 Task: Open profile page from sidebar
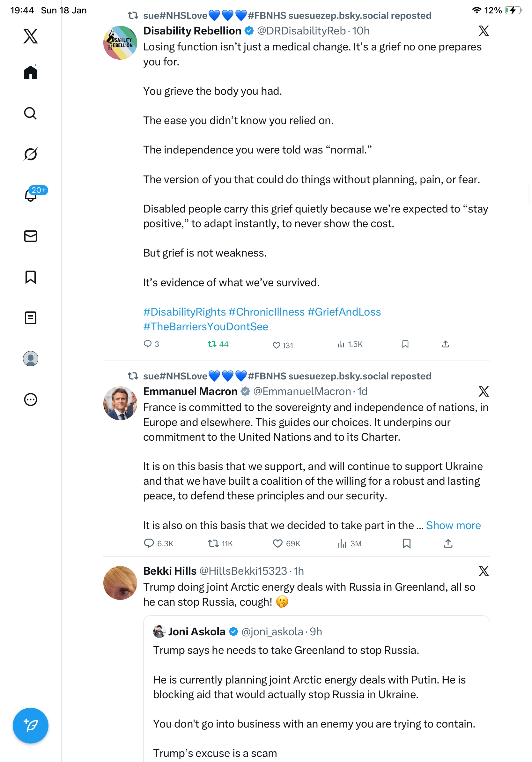coord(31,359)
